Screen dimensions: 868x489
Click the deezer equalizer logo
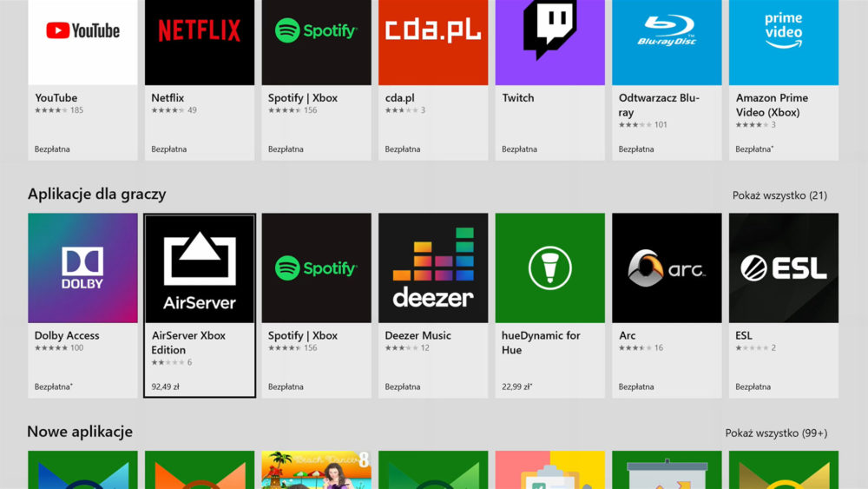pos(433,268)
